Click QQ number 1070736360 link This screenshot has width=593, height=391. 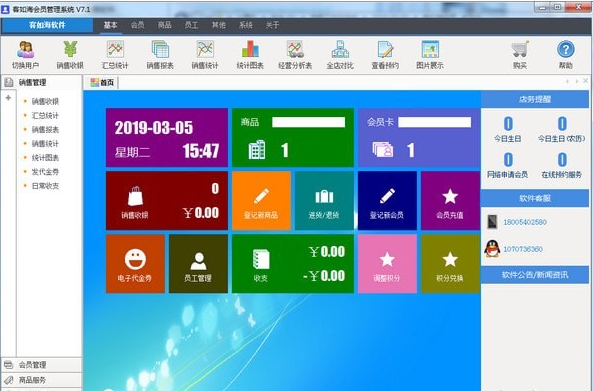(x=523, y=249)
